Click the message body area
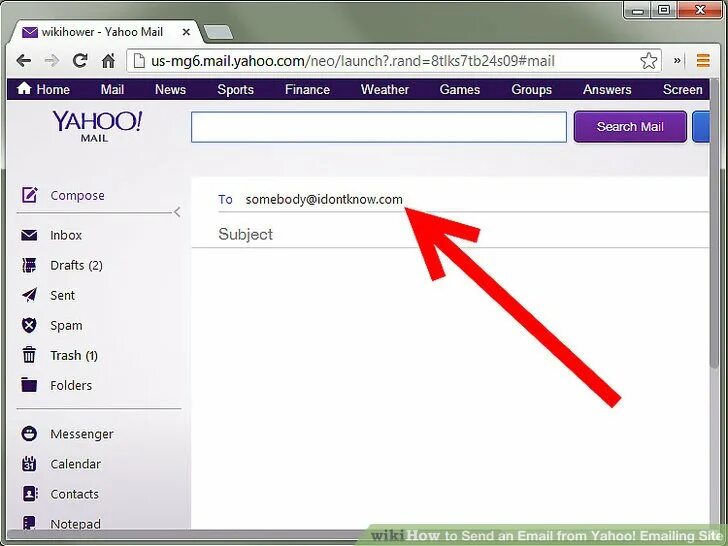The width and height of the screenshot is (728, 546). 449,388
